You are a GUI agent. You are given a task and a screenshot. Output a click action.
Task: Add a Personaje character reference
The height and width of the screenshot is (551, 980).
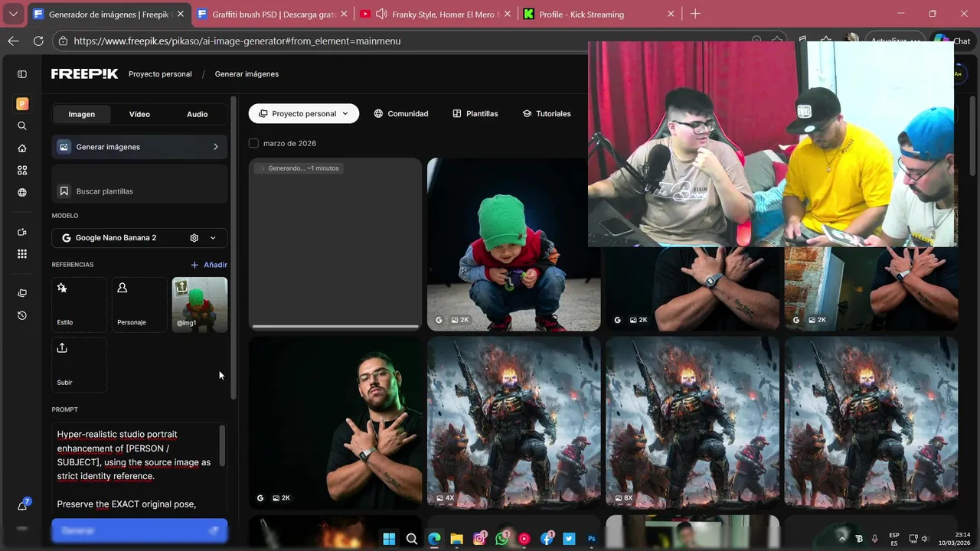click(x=139, y=305)
